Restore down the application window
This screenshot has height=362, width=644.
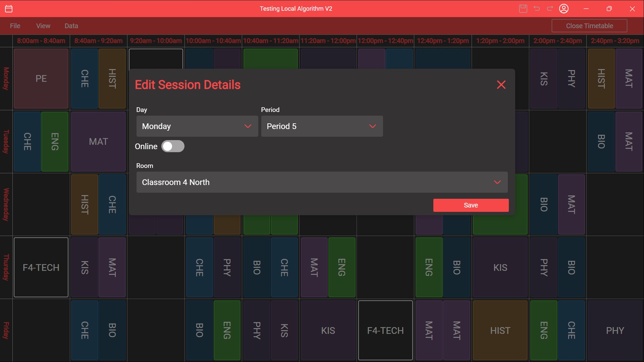coord(609,9)
